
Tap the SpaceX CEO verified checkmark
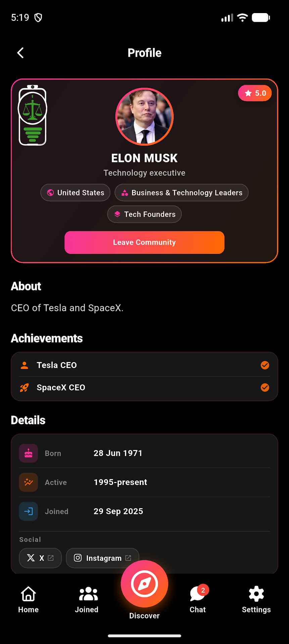(x=265, y=387)
